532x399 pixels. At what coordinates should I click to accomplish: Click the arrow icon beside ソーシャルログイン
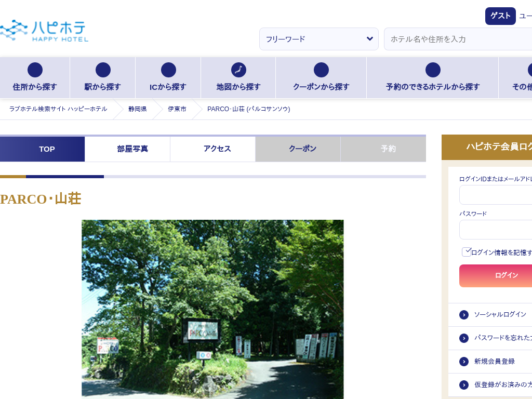(464, 315)
